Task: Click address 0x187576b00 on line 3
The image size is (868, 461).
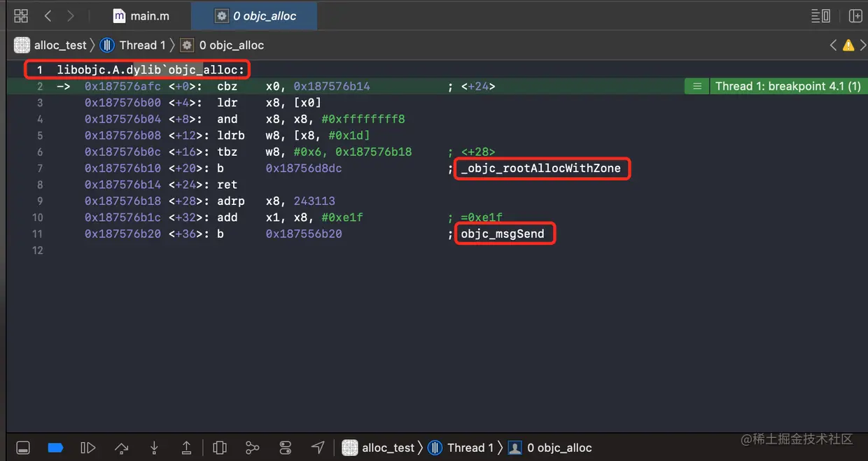Action: (122, 103)
